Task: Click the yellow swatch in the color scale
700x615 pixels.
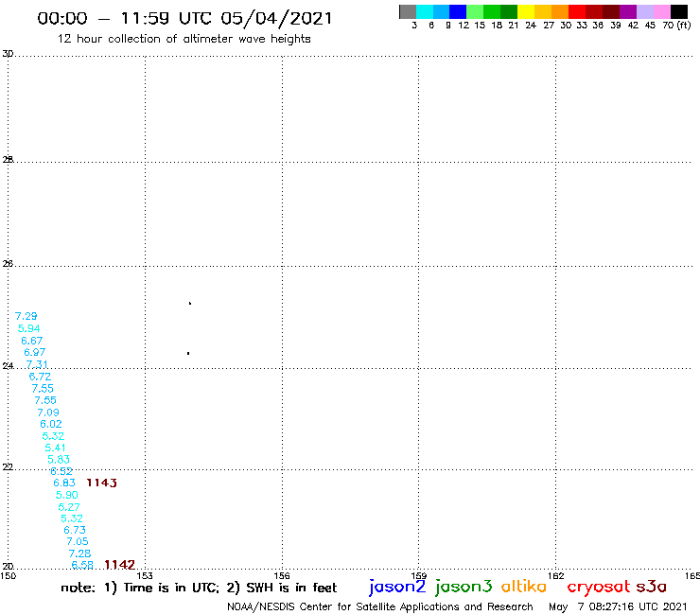Action: (526, 11)
